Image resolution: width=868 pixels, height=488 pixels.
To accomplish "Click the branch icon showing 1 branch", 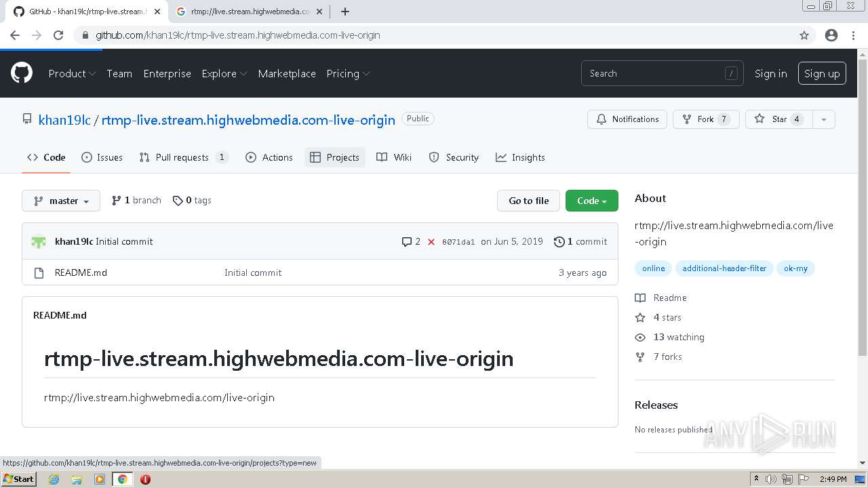I will [117, 200].
